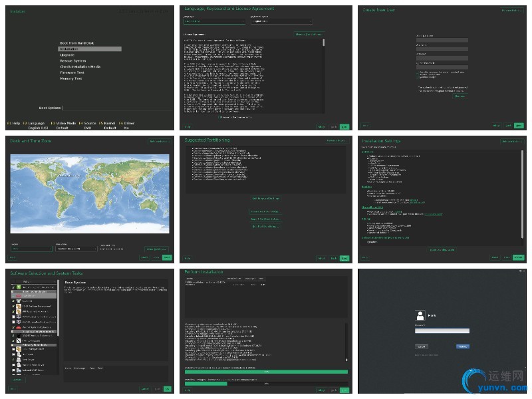Click 32-Bit Runtime Environment pattern icon
The image size is (532, 399).
tap(19, 306)
